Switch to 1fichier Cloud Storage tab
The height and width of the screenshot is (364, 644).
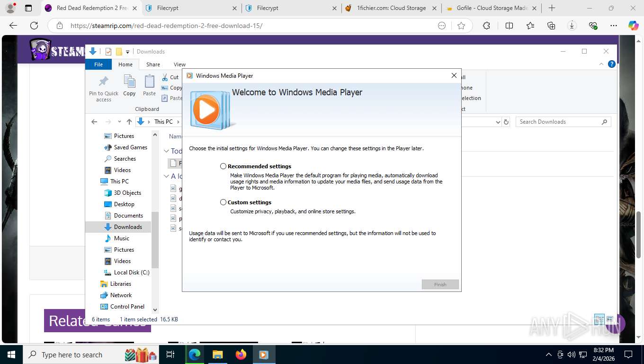point(391,8)
